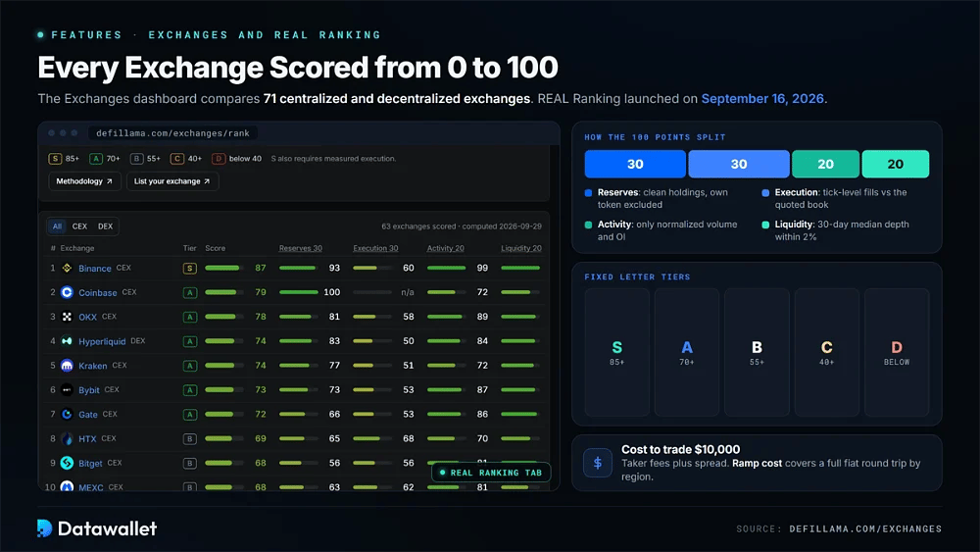
Task: Select the C 40+ tier card
Action: (x=827, y=353)
